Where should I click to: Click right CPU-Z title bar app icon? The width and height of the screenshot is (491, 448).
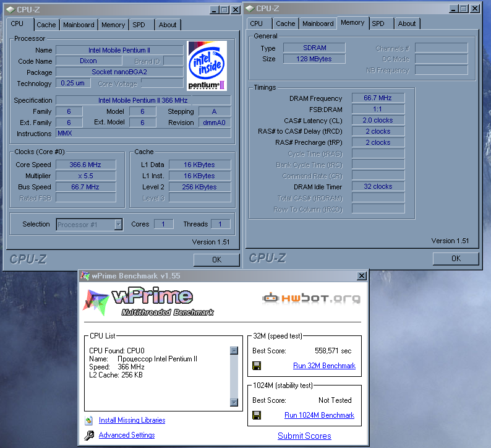(x=250, y=9)
